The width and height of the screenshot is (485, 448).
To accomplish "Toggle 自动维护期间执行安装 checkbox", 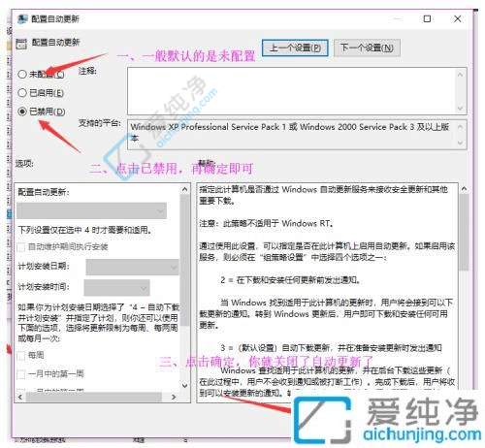I will pos(21,247).
